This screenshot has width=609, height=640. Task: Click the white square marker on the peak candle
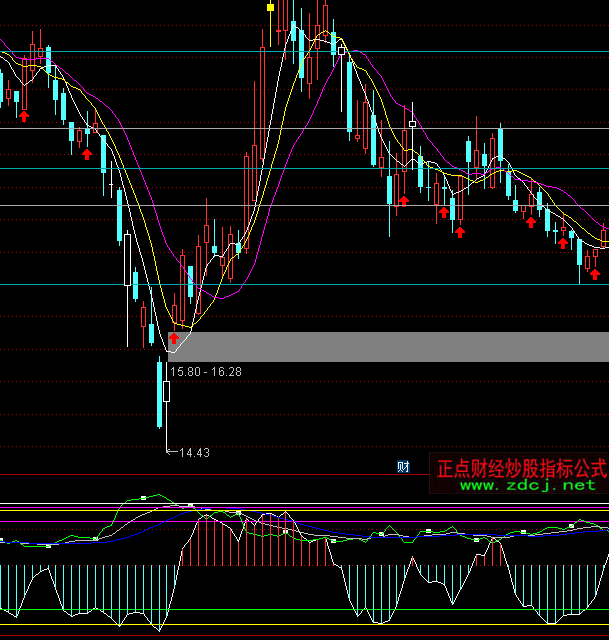pos(342,48)
